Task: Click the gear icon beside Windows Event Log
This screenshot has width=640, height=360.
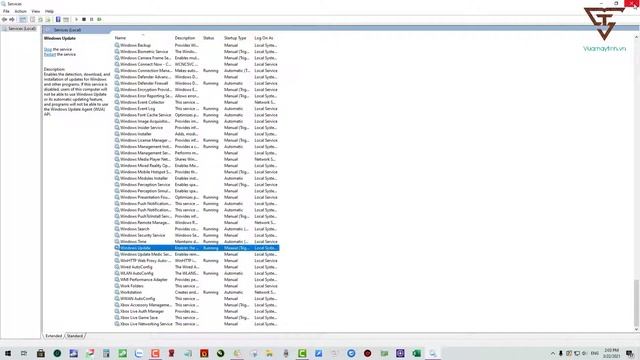Action: pyautogui.click(x=117, y=109)
